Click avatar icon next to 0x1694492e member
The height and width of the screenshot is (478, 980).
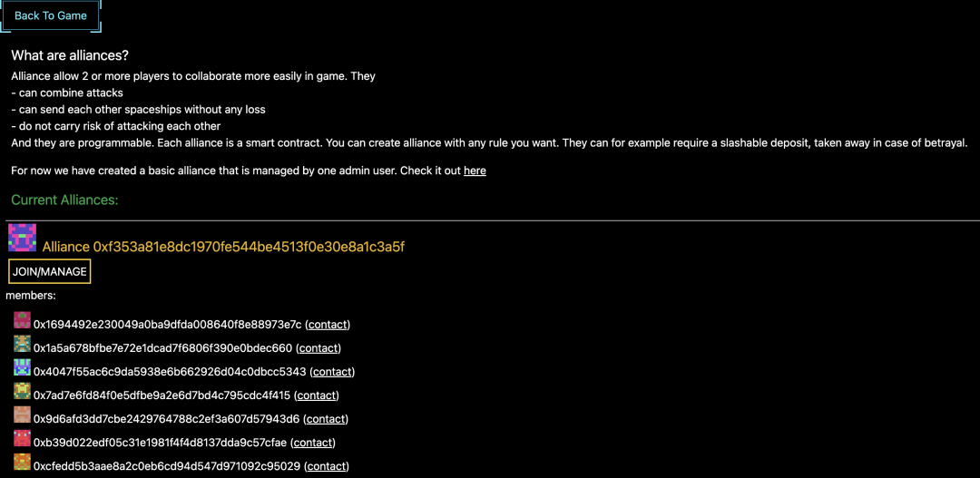coord(23,320)
